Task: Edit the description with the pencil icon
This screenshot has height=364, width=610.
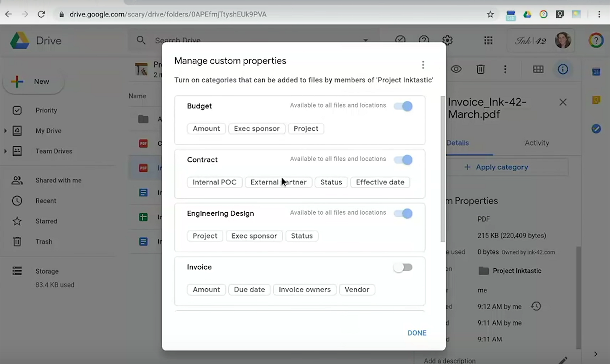Action: pos(563,360)
